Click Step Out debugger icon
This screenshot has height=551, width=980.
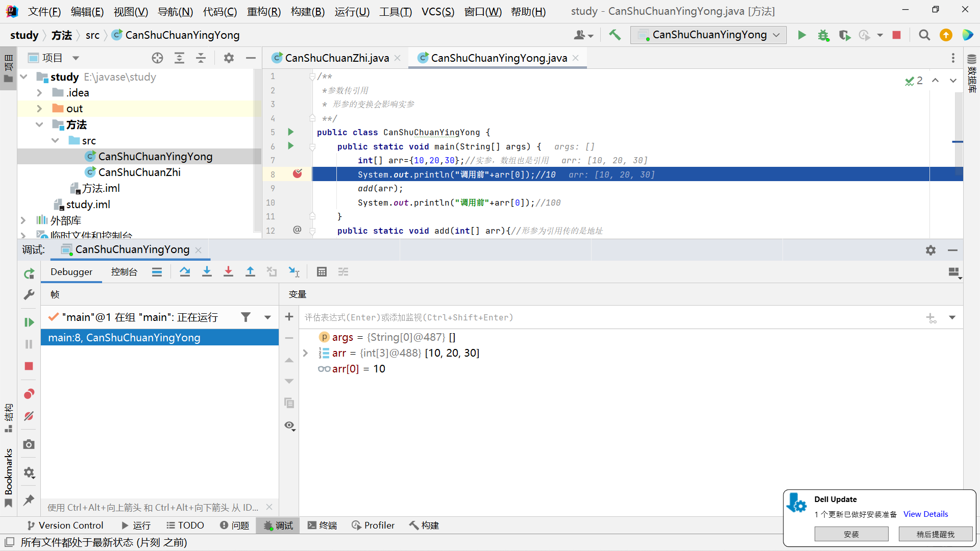point(250,272)
